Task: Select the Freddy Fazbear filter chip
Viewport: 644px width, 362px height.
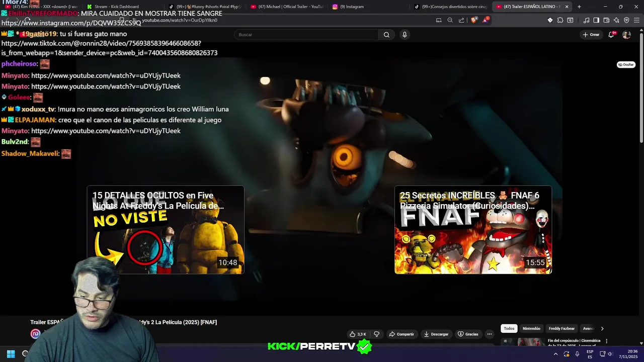Action: [561, 329]
